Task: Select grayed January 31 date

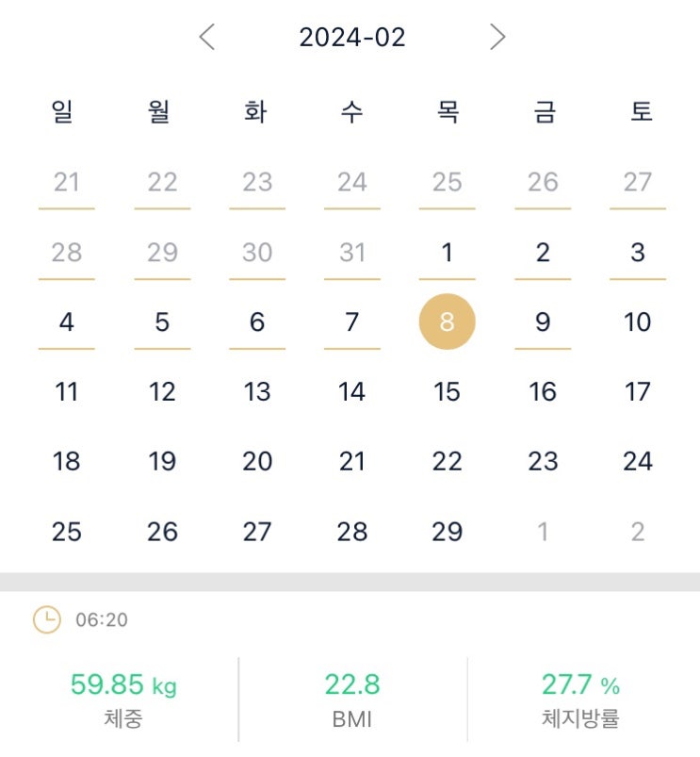Action: 351,253
